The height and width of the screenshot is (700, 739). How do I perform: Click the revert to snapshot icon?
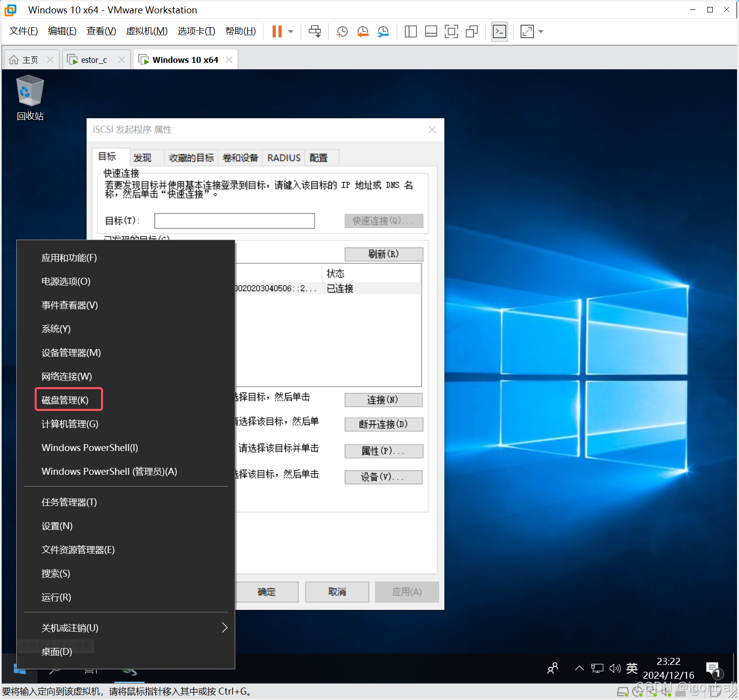pos(363,32)
